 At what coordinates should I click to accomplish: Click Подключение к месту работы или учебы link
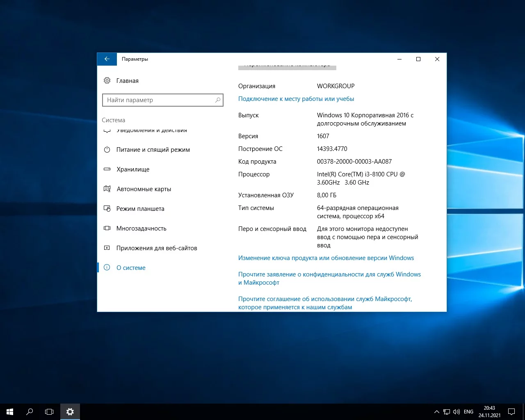[296, 99]
